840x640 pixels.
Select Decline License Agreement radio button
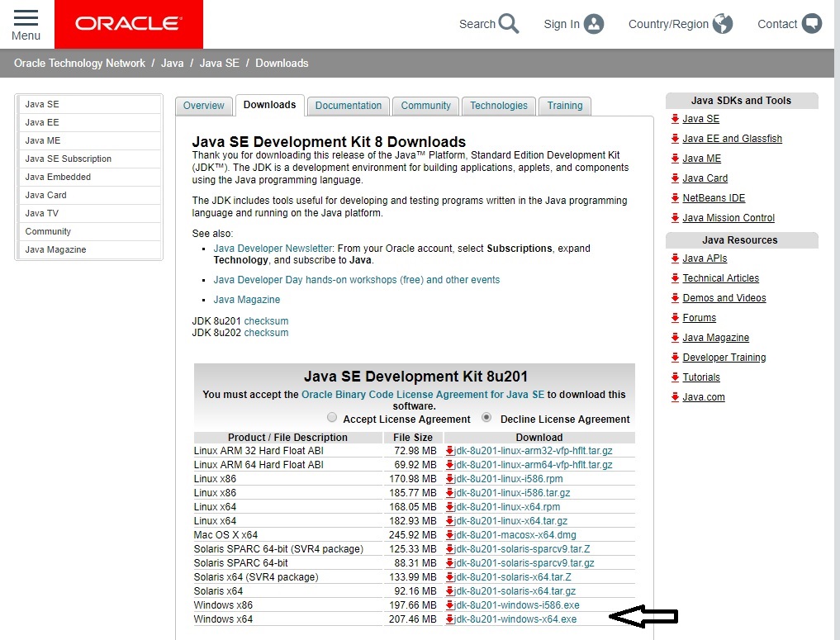pyautogui.click(x=486, y=417)
